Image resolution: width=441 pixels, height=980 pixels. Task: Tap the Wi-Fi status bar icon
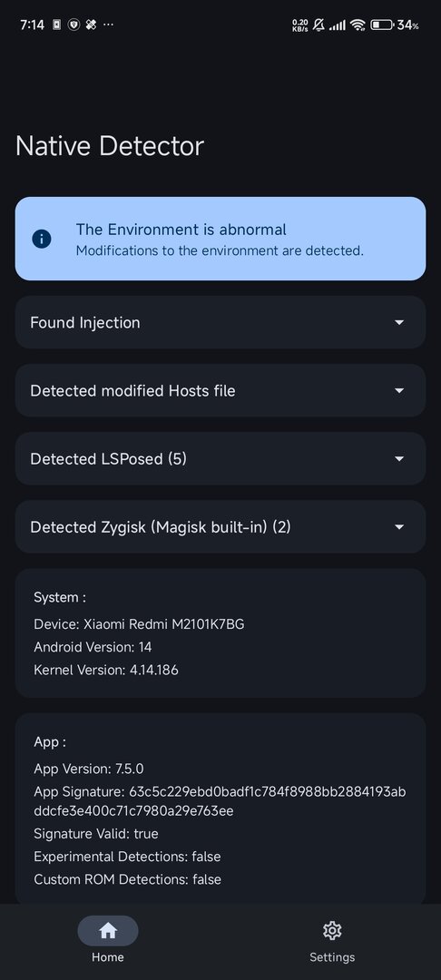tap(358, 25)
